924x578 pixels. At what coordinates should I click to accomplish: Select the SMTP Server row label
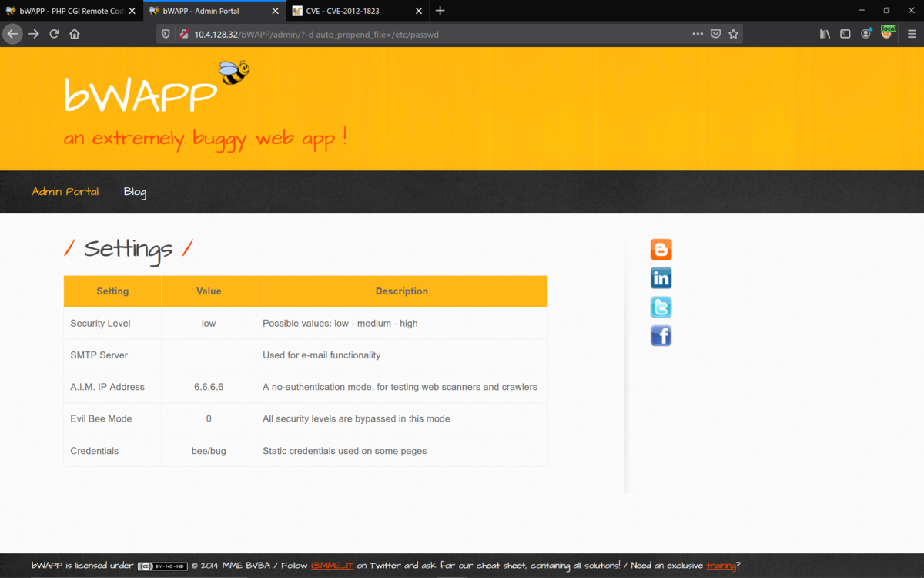click(x=99, y=355)
